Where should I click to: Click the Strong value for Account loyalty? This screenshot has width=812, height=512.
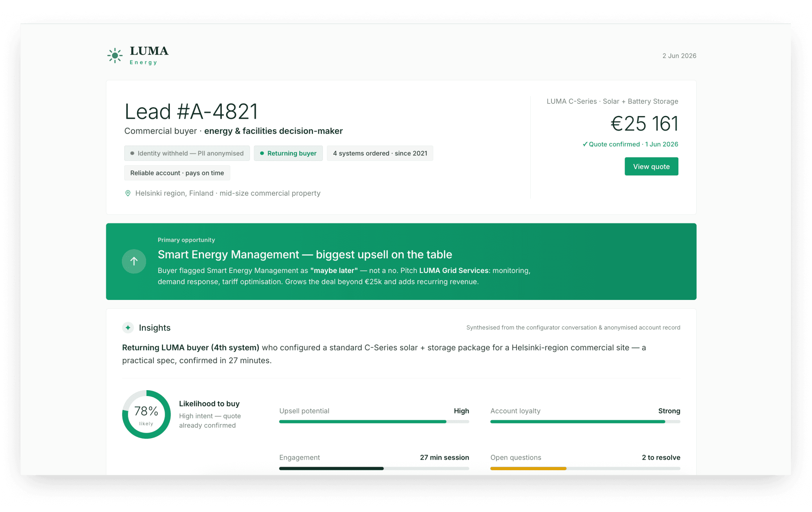[669, 411]
